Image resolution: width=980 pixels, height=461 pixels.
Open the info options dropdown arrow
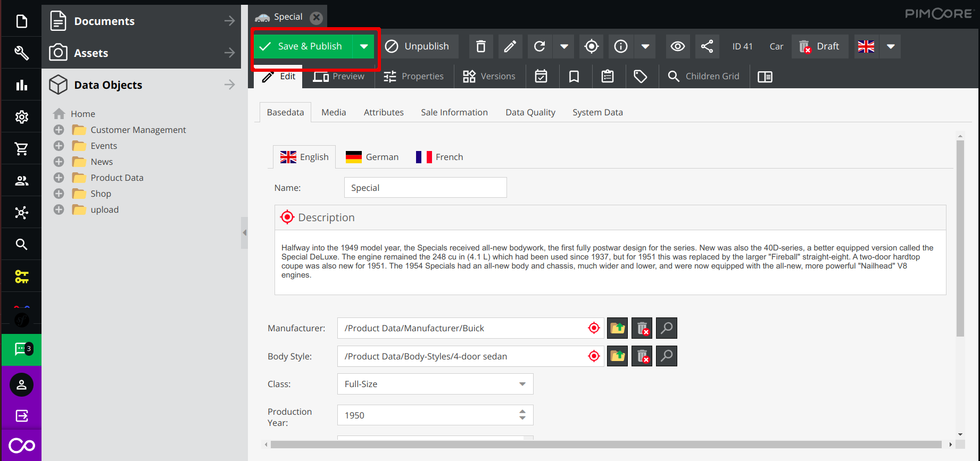[645, 47]
